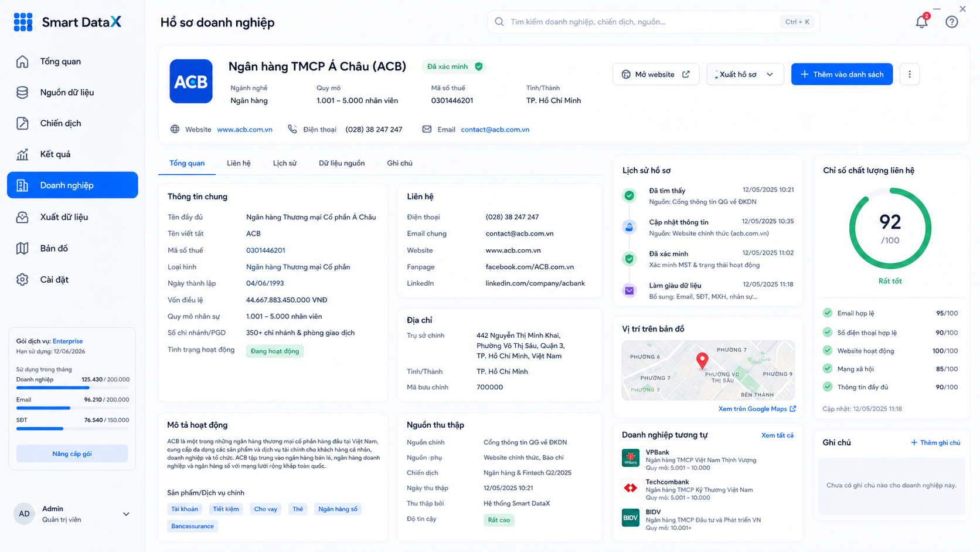
Task: Click Thêm vào danh sách button
Action: [842, 74]
